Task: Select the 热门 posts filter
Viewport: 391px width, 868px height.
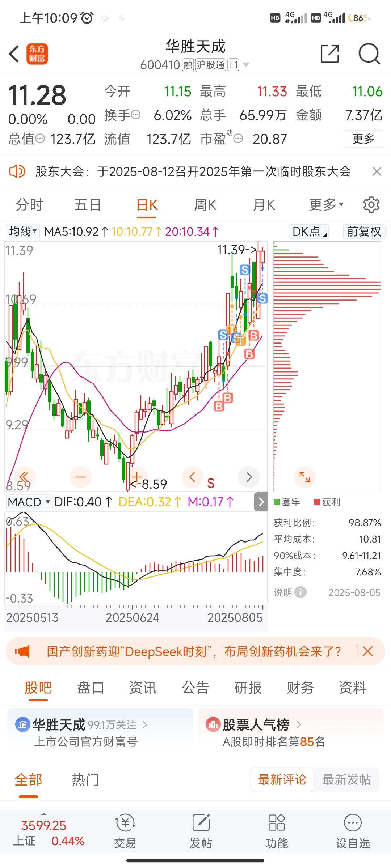Action: pyautogui.click(x=85, y=780)
